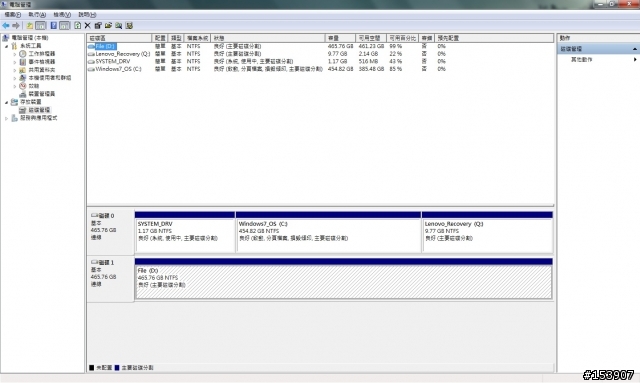Viewport: 640px width, 383px height.
Task: Click the Event Viewer icon in tree
Action: 22,62
